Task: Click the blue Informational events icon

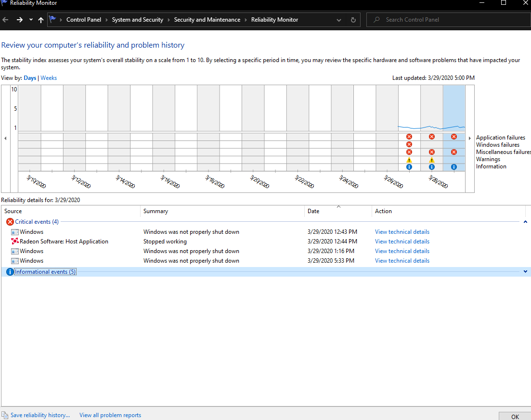Action: [x=10, y=272]
